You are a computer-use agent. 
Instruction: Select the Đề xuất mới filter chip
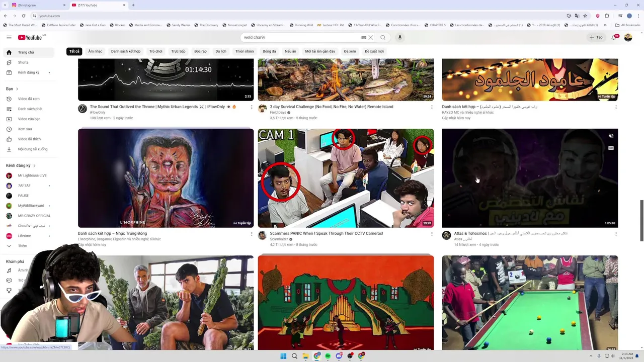click(x=374, y=51)
